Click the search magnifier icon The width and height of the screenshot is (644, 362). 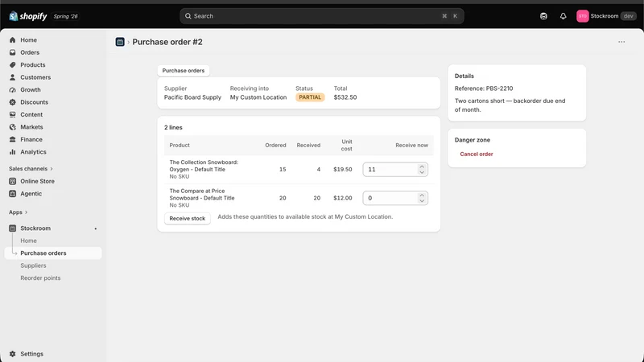coord(188,16)
